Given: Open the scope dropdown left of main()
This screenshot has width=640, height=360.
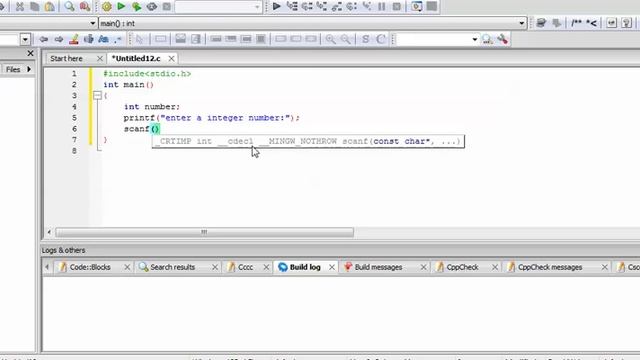Looking at the screenshot, I should (92, 23).
